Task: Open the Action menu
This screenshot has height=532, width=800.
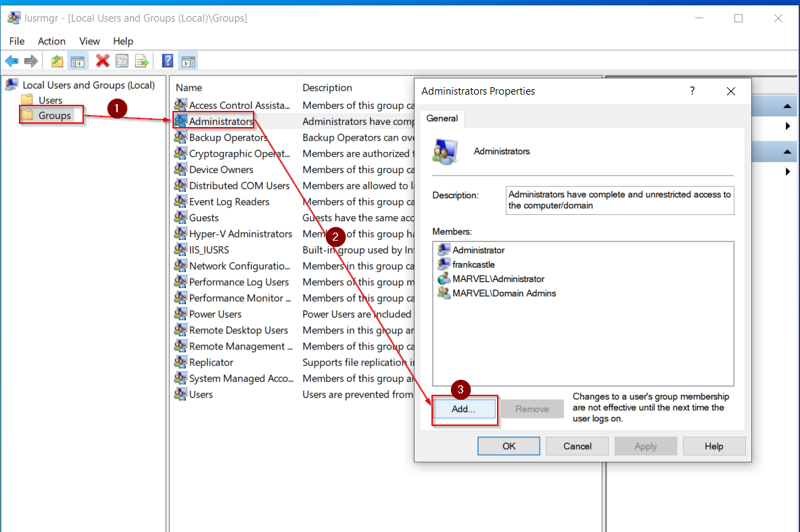Action: [51, 41]
